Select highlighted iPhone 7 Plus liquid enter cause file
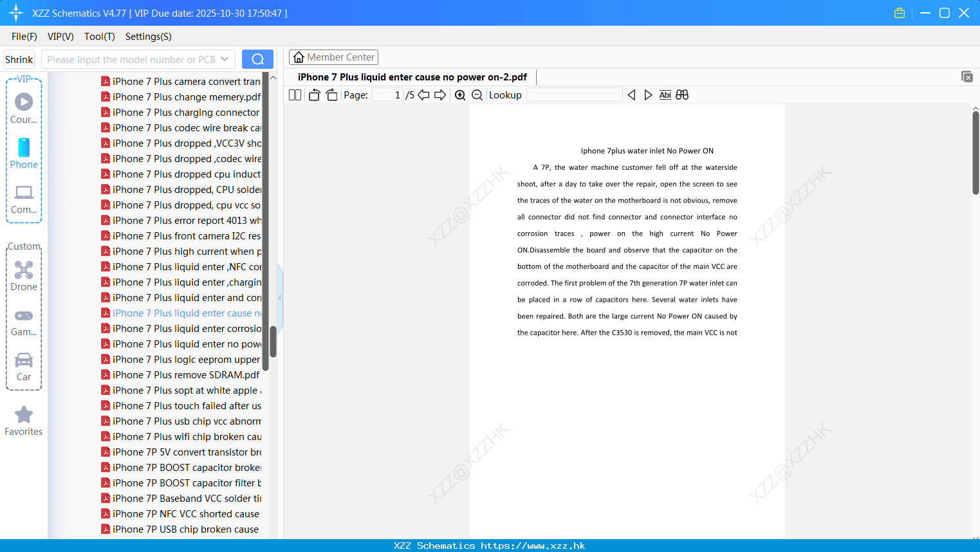This screenshot has height=552, width=980. point(181,313)
